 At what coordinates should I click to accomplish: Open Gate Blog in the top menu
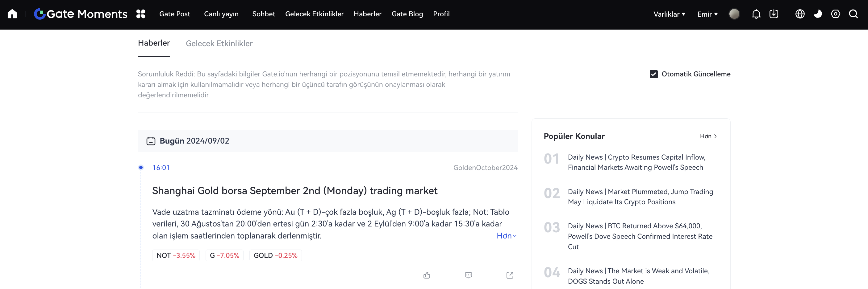pos(407,14)
